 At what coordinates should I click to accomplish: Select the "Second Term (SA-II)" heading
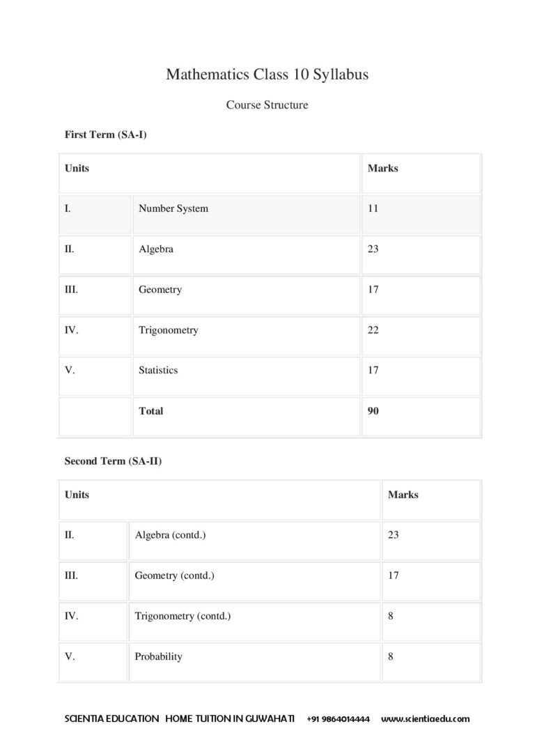tap(113, 461)
